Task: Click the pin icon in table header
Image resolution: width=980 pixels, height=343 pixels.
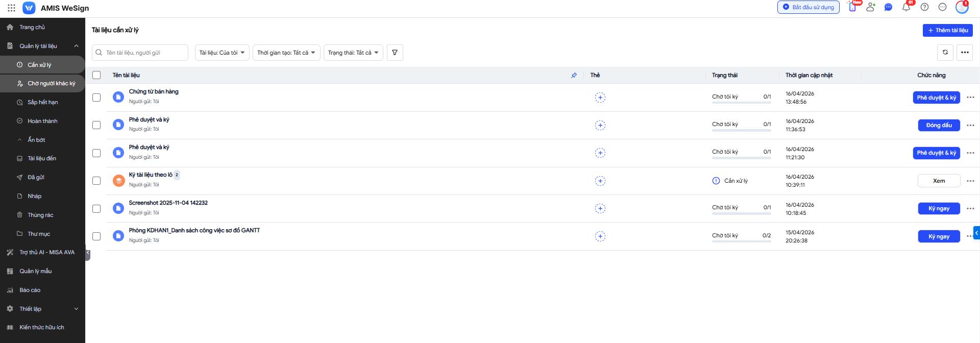Action: click(x=574, y=76)
